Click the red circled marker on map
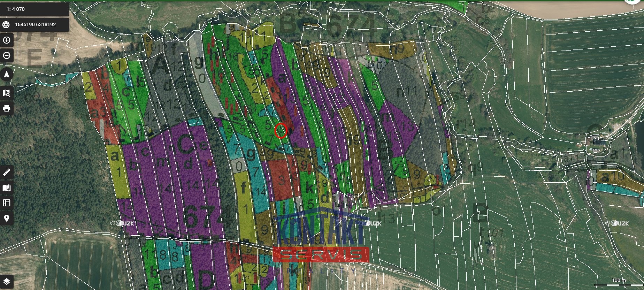The width and height of the screenshot is (644, 290). pyautogui.click(x=281, y=131)
